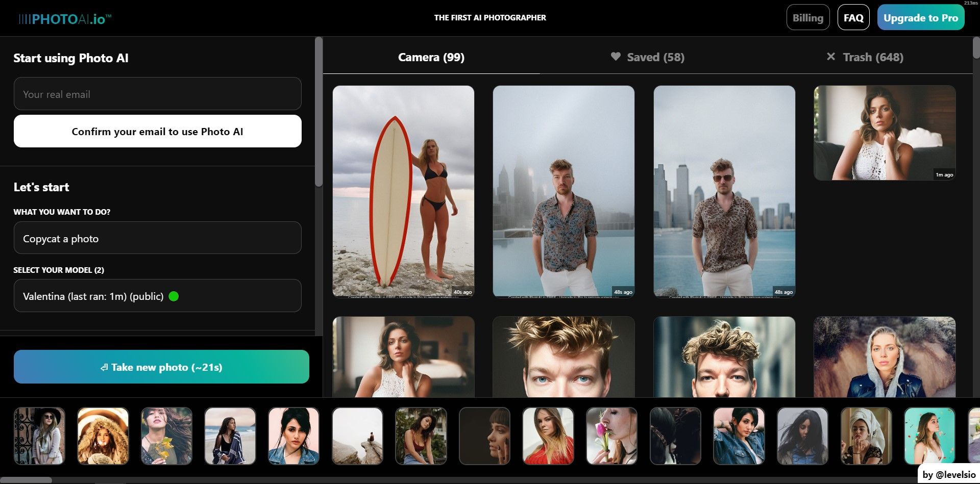
Task: Open the man with sunglasses skyline photo
Action: coord(724,191)
